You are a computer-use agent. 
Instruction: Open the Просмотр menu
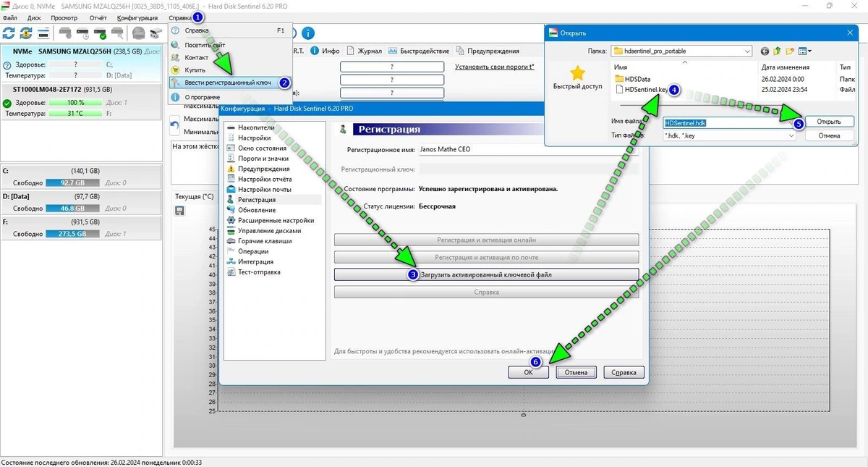[x=64, y=17]
